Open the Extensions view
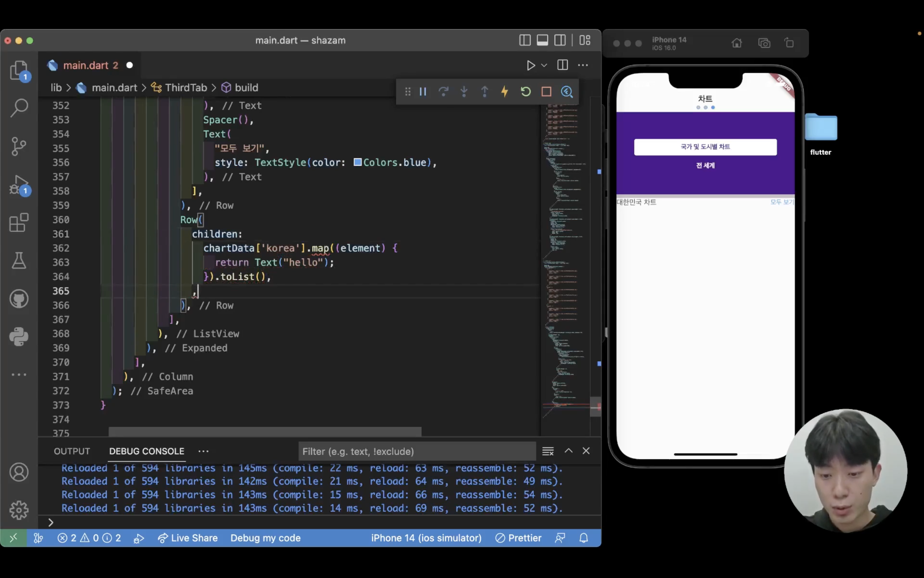 19,223
